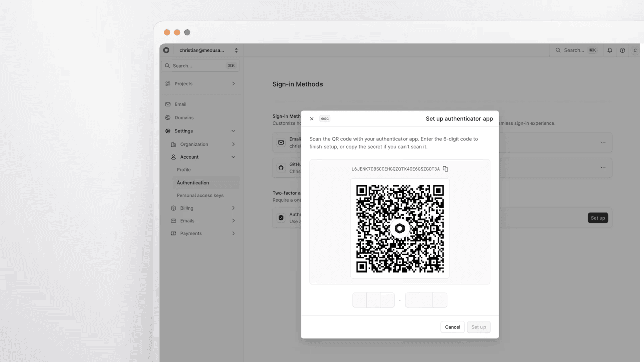This screenshot has height=362, width=644.
Task: Focus the first digit code box
Action: 360,300
